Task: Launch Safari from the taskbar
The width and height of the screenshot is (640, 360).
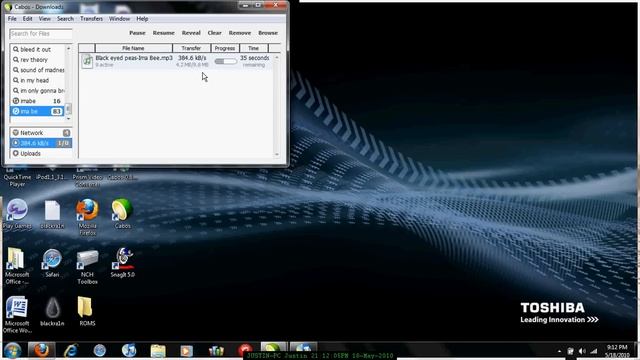Action: (100, 351)
